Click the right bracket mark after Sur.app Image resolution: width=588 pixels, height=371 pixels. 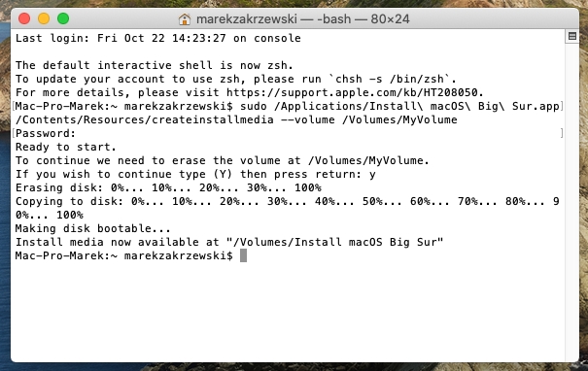(x=562, y=106)
